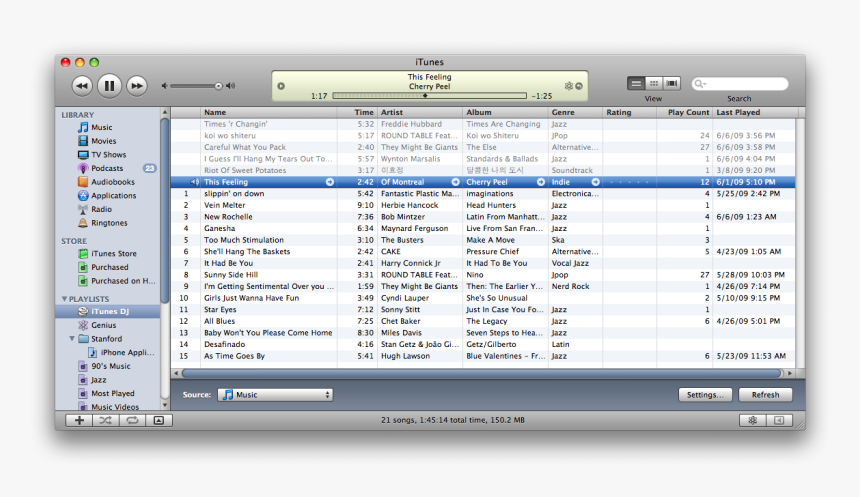Screen dimensions: 860x497
Task: Open TV Shows library
Action: pyautogui.click(x=108, y=155)
